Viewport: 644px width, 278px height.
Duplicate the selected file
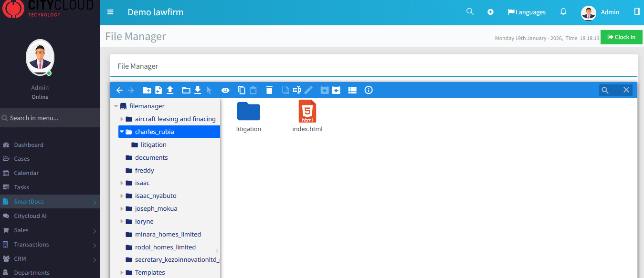coord(285,90)
